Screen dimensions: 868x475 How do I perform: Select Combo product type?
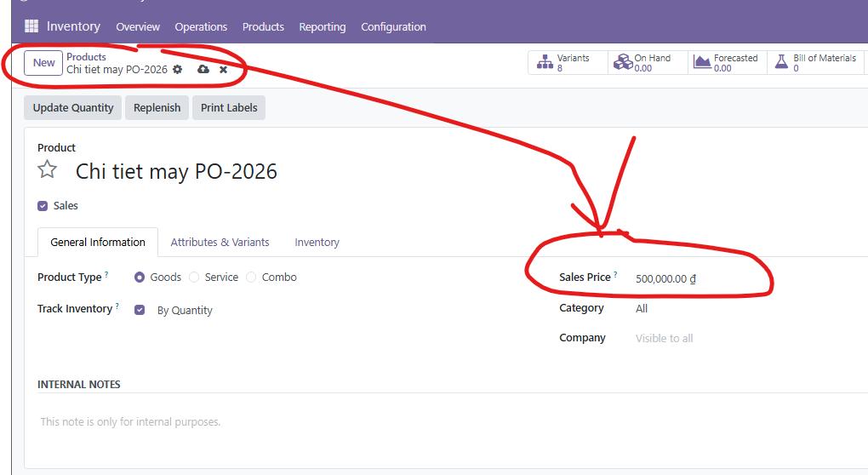click(x=251, y=278)
